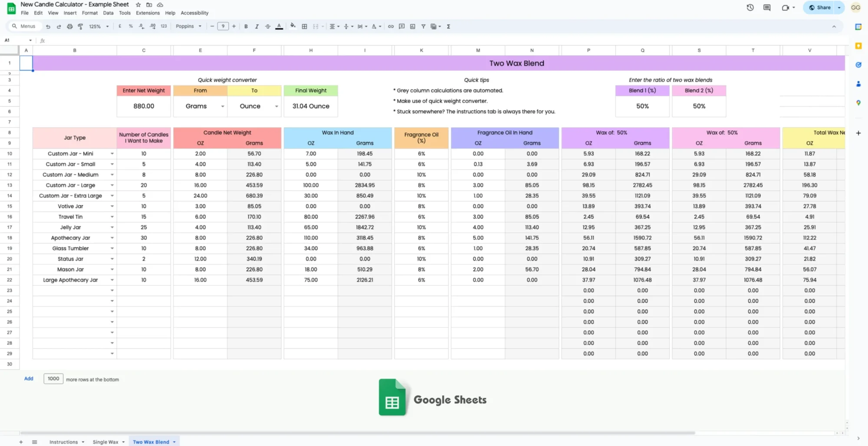The height and width of the screenshot is (446, 868).
Task: Print the spreadsheet using the printer icon
Action: (69, 26)
